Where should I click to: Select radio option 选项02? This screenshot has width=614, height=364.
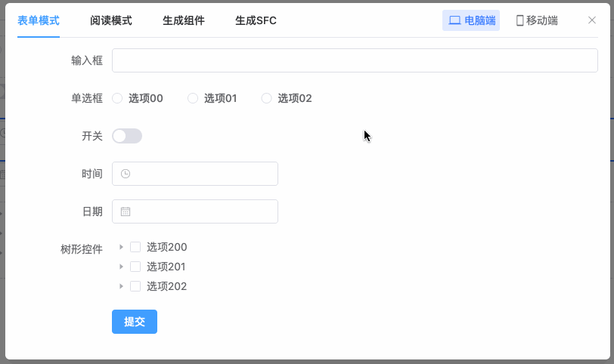(x=266, y=98)
